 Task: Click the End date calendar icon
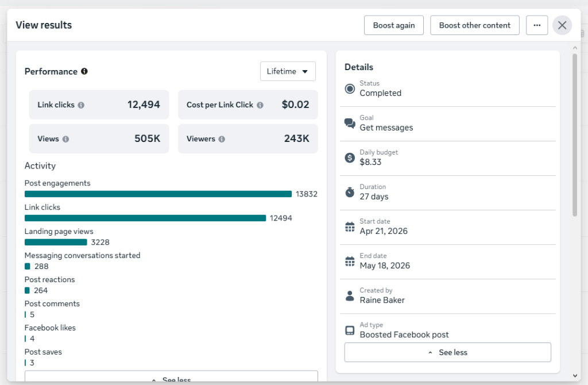coord(350,261)
